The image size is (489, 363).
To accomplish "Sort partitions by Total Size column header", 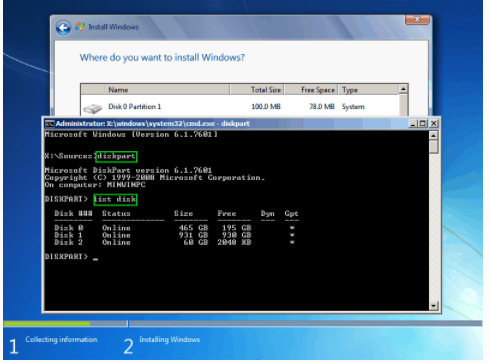I will [x=257, y=90].
